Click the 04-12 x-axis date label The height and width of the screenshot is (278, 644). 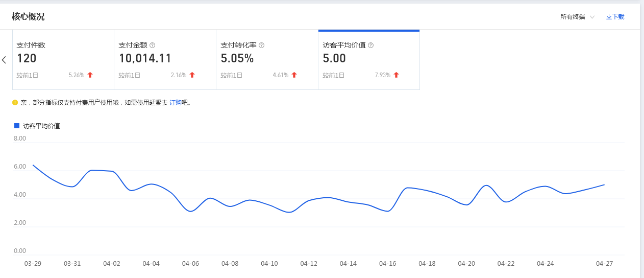point(309,264)
